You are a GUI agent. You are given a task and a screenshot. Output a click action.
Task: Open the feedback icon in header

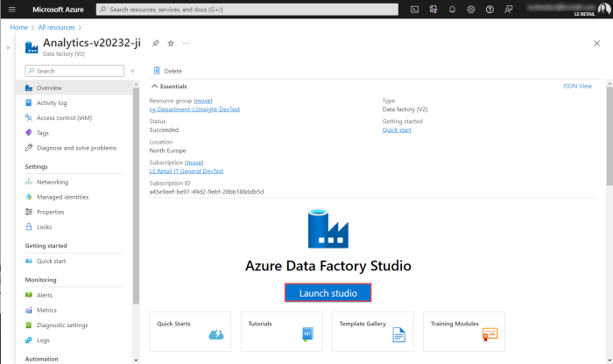[509, 9]
